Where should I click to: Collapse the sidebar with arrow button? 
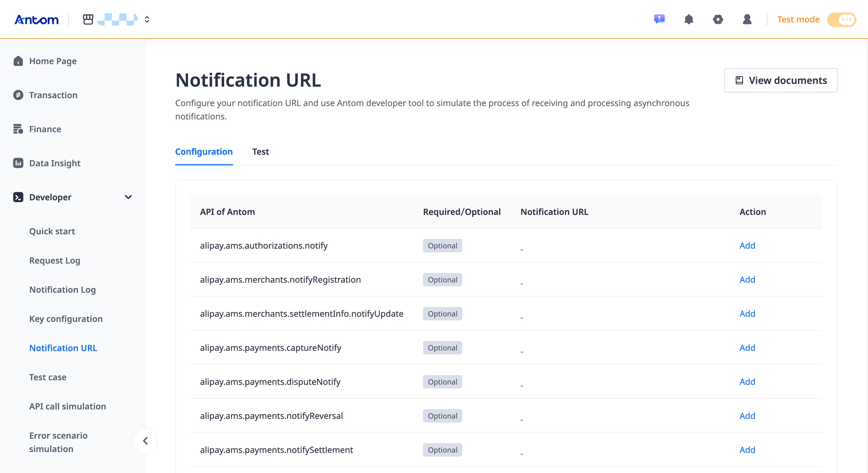[145, 441]
